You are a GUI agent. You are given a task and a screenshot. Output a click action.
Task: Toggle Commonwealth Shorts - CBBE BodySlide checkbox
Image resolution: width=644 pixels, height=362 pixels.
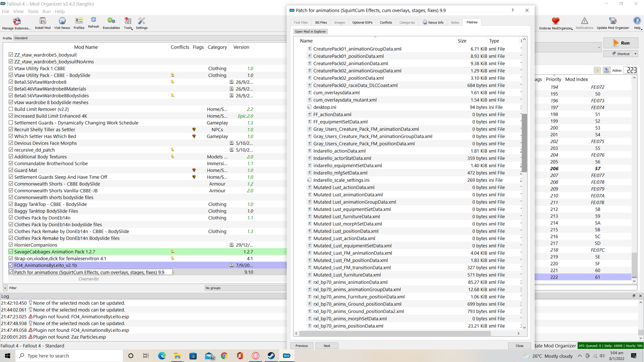click(x=11, y=184)
